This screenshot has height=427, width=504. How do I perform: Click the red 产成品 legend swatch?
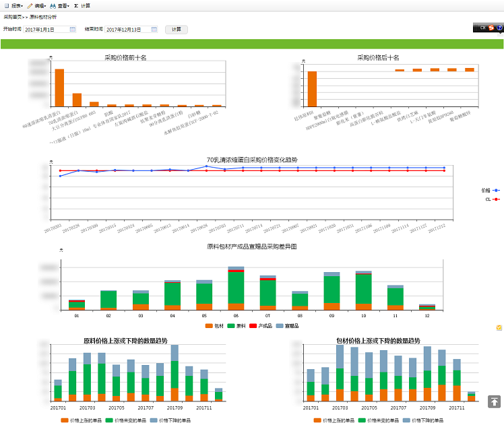pos(255,326)
